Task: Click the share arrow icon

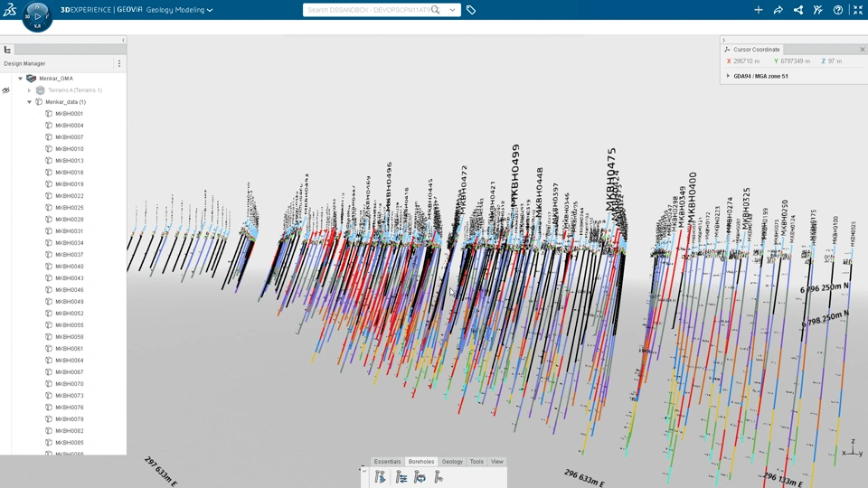Action: coord(778,10)
